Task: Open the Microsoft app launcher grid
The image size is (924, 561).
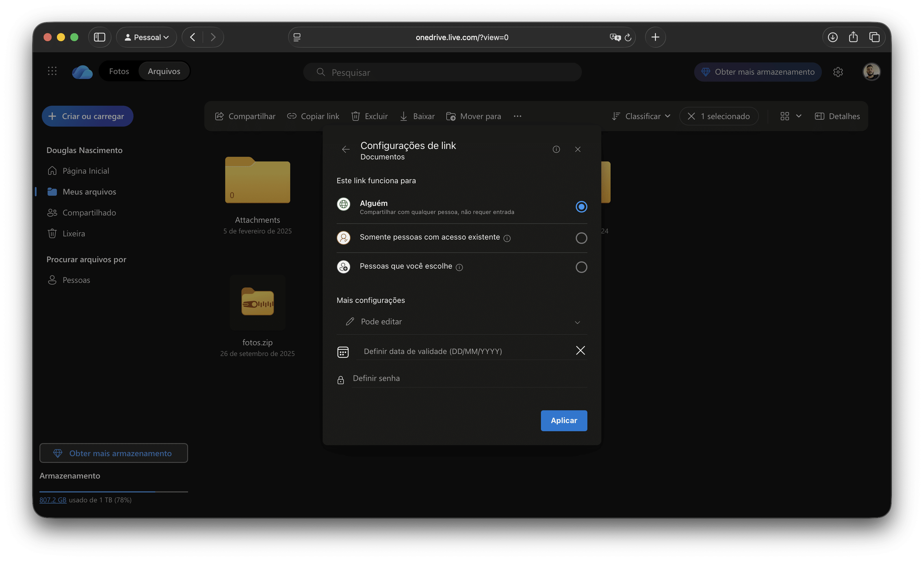Action: click(52, 71)
